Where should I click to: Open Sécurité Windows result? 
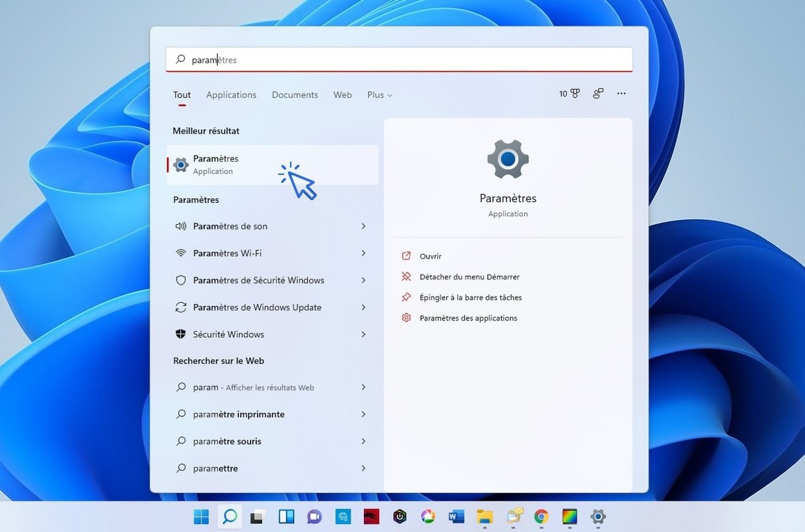click(272, 334)
